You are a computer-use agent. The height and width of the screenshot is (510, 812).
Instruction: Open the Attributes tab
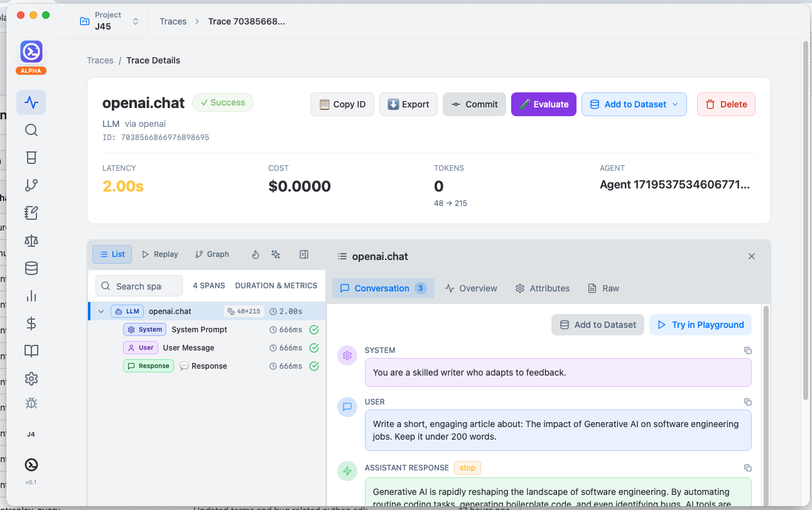pyautogui.click(x=543, y=288)
